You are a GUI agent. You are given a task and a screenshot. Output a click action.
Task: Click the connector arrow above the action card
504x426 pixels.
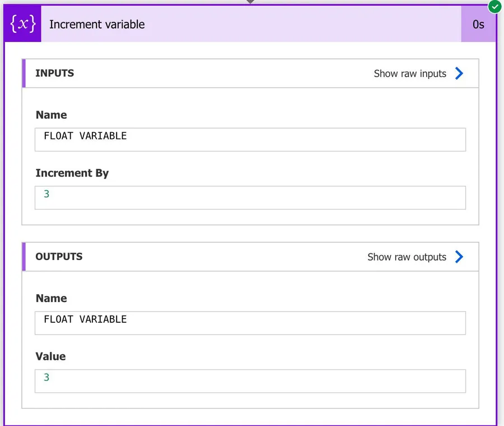pyautogui.click(x=250, y=2)
